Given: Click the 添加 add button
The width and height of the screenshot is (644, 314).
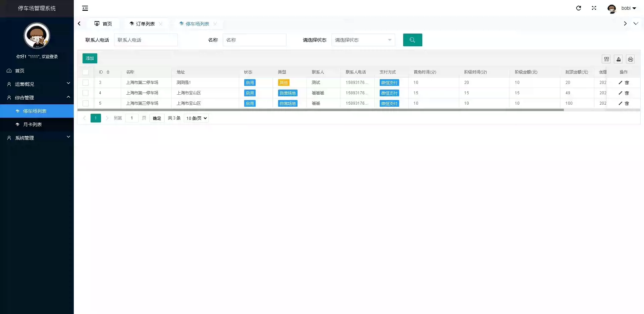Looking at the screenshot, I should click(x=90, y=58).
